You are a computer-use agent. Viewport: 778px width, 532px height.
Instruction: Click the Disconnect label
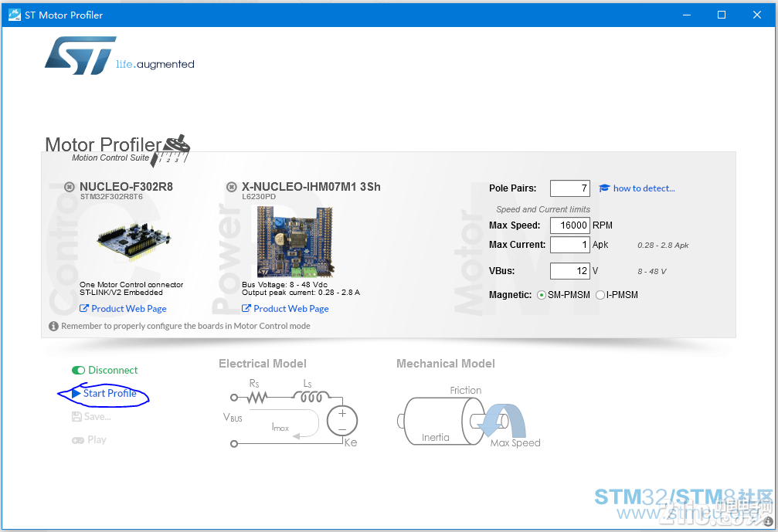point(113,371)
